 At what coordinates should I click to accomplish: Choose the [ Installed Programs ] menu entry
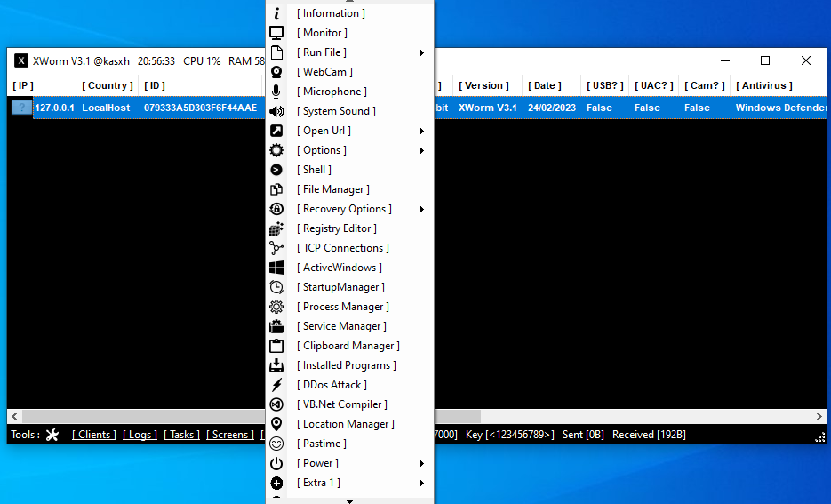(x=349, y=365)
